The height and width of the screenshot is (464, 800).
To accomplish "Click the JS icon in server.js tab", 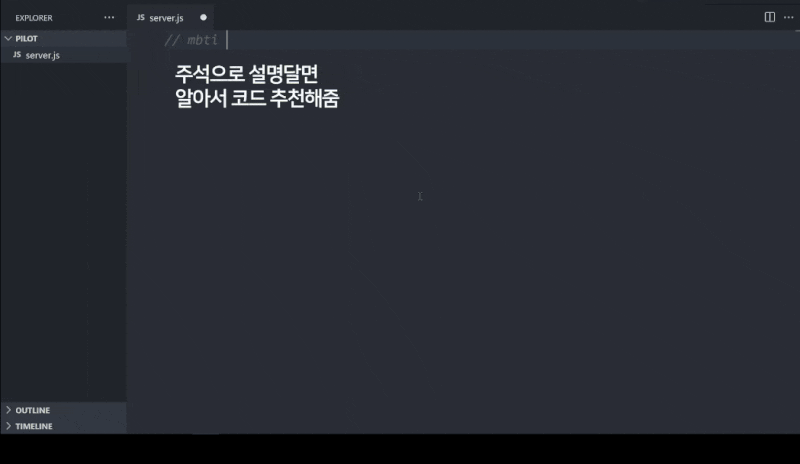I will point(141,17).
